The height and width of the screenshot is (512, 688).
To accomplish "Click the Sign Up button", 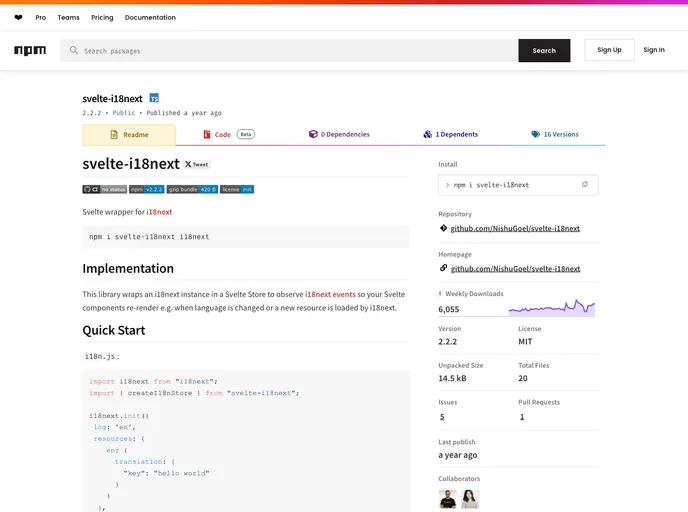I will tap(609, 50).
